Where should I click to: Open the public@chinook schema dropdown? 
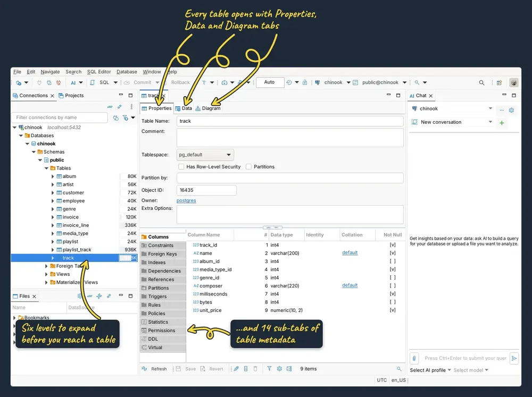coord(404,82)
